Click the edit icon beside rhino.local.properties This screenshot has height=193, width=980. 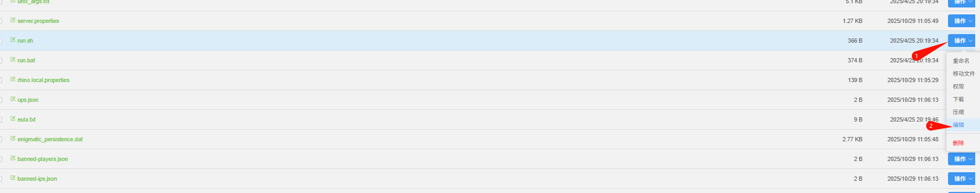[13, 79]
